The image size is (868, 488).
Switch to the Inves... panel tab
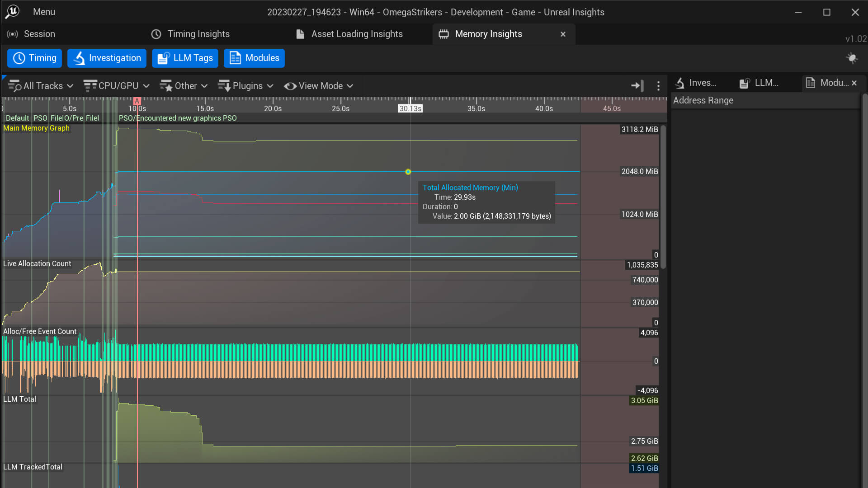696,83
